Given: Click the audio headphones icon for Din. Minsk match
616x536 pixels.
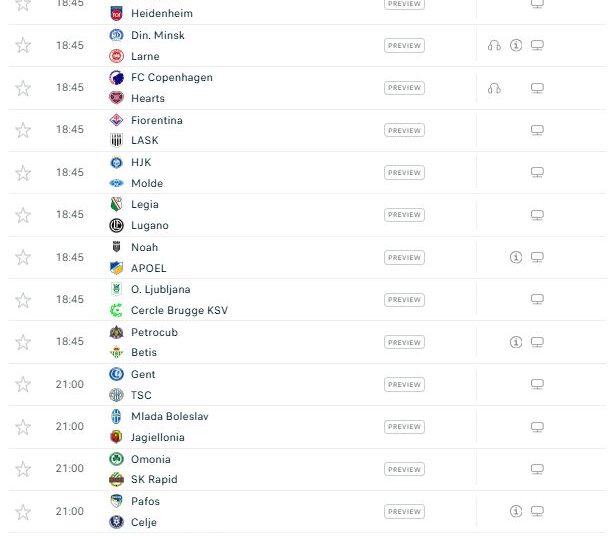Looking at the screenshot, I should tap(494, 46).
